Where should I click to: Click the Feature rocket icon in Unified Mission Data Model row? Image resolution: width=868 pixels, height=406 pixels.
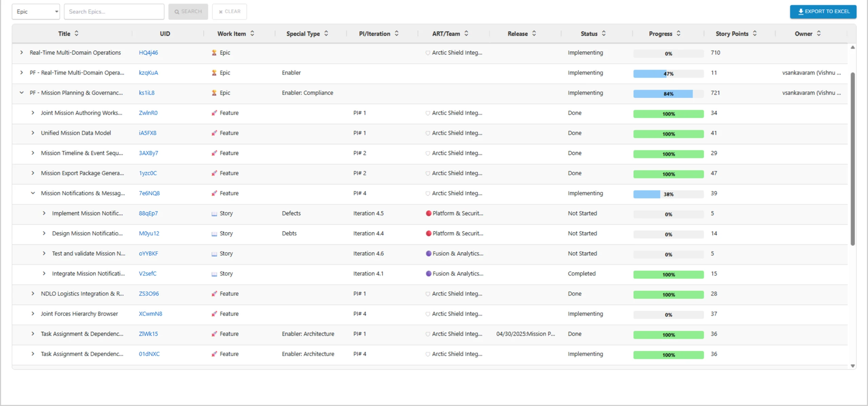point(214,133)
